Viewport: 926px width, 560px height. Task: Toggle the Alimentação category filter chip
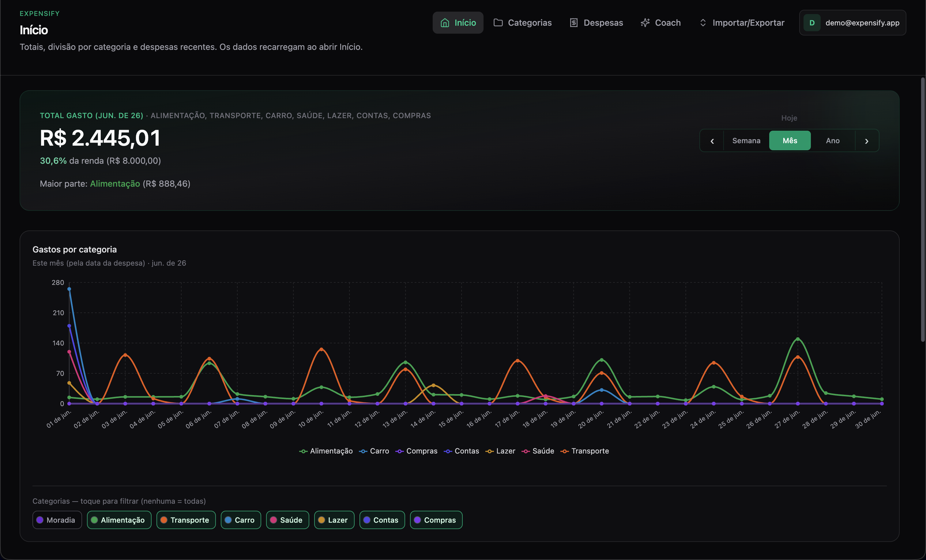tap(119, 520)
